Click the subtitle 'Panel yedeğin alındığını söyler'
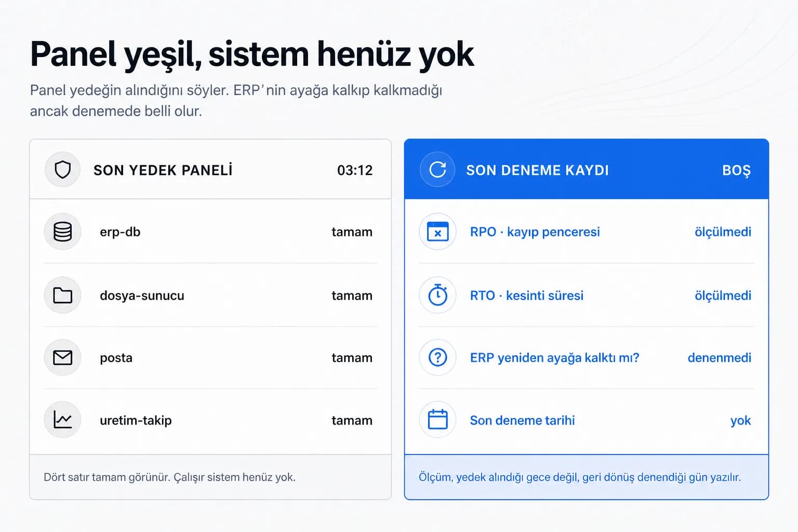Image resolution: width=798 pixels, height=532 pixels. point(236,100)
